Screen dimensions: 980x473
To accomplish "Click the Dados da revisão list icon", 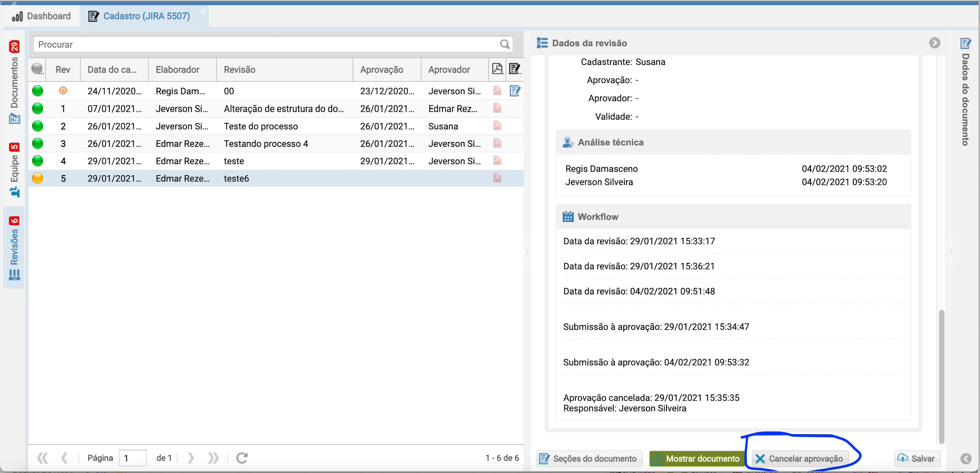I will pyautogui.click(x=542, y=43).
